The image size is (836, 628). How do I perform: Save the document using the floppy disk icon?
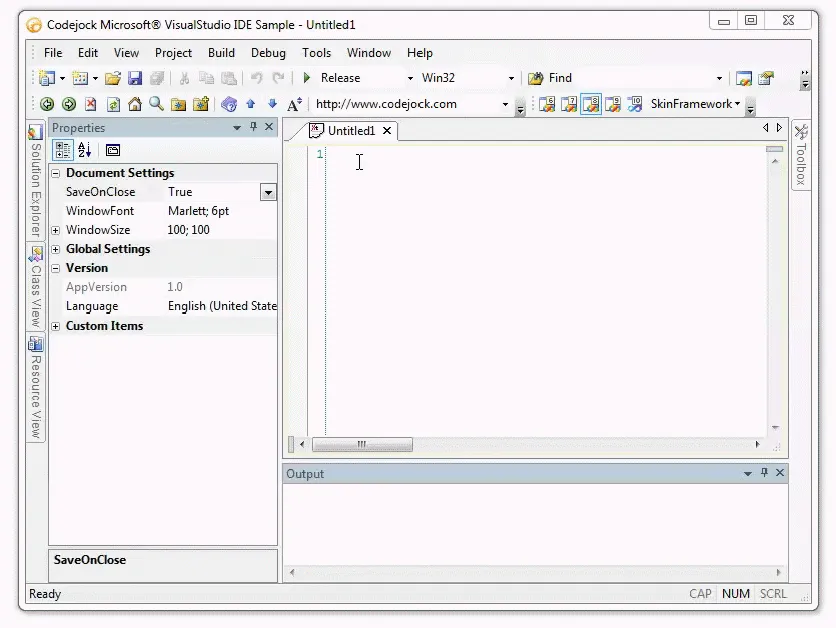[x=134, y=78]
